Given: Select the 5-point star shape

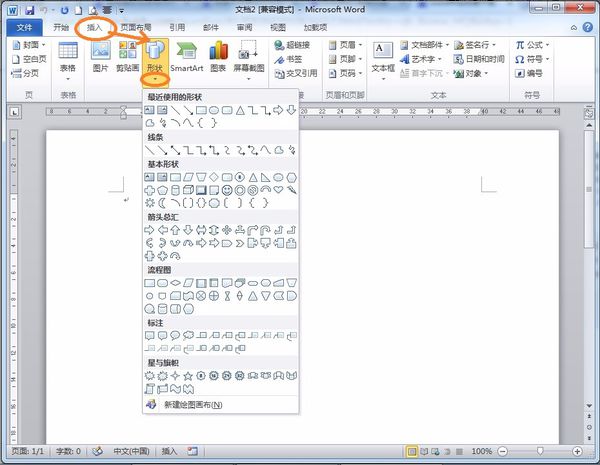Looking at the screenshot, I should click(x=188, y=376).
